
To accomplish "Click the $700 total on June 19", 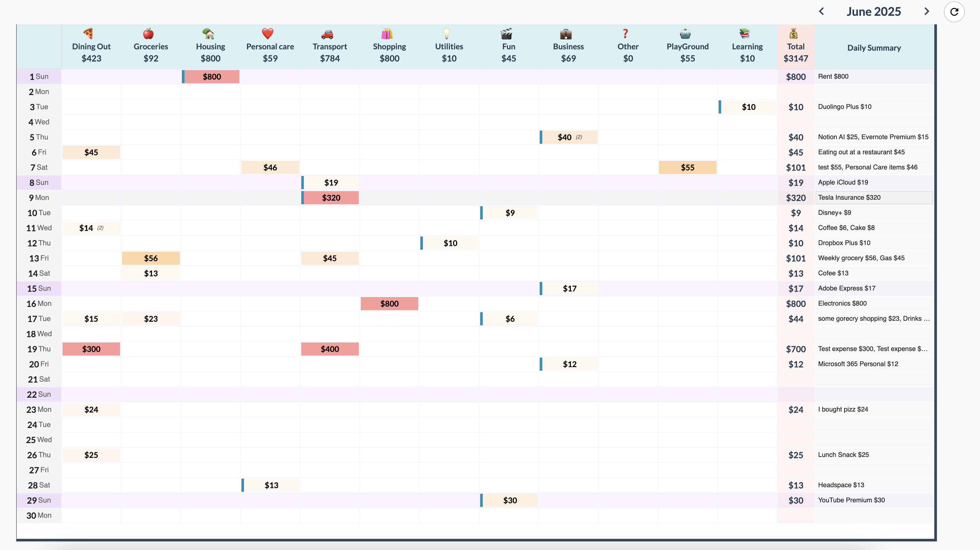I will (796, 349).
